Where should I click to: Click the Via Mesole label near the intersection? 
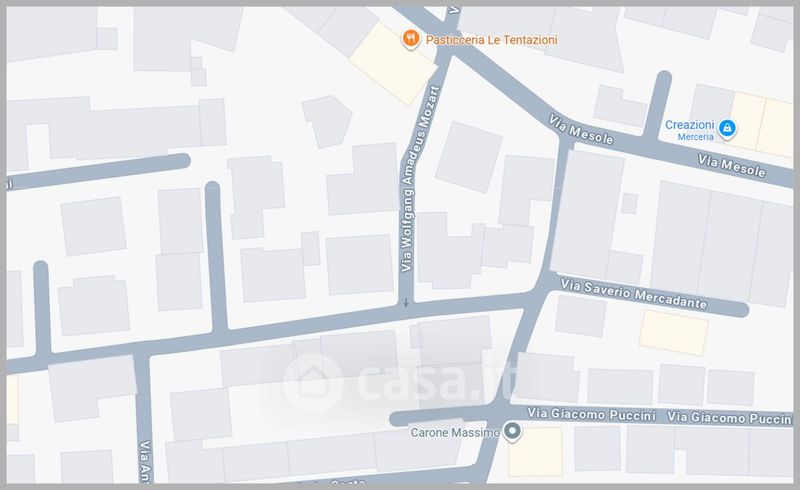point(581,130)
